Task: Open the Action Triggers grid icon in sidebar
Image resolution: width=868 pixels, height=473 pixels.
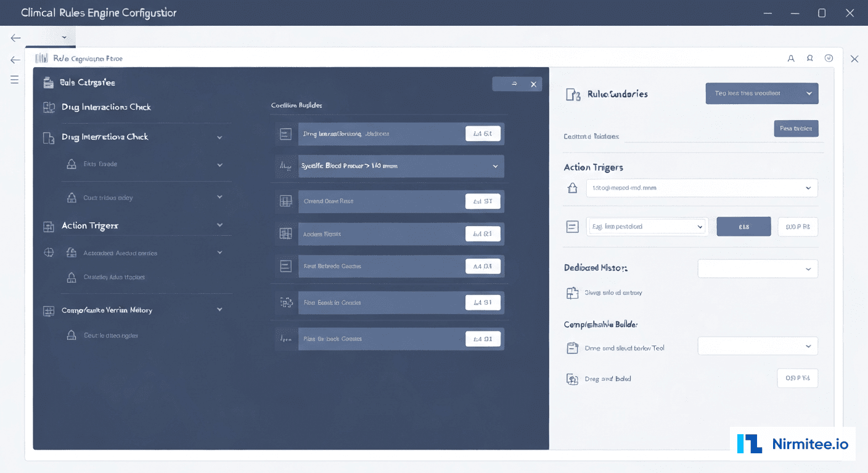Action: [49, 227]
